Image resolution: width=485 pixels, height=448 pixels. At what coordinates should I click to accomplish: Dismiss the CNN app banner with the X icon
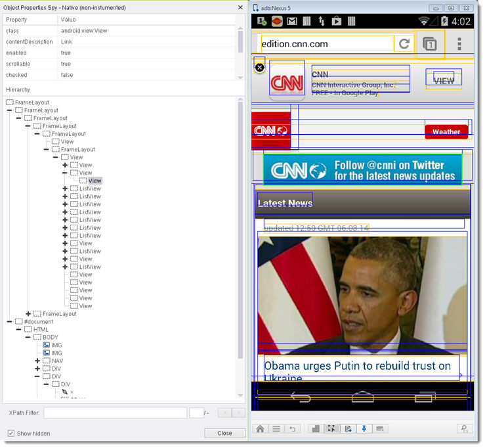tap(259, 68)
